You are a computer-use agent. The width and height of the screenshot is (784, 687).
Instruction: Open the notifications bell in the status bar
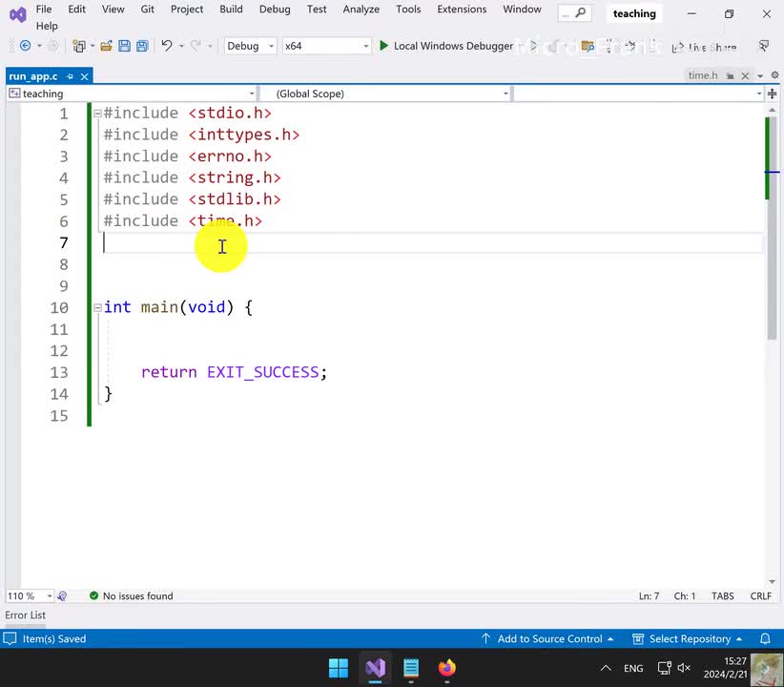(765, 639)
